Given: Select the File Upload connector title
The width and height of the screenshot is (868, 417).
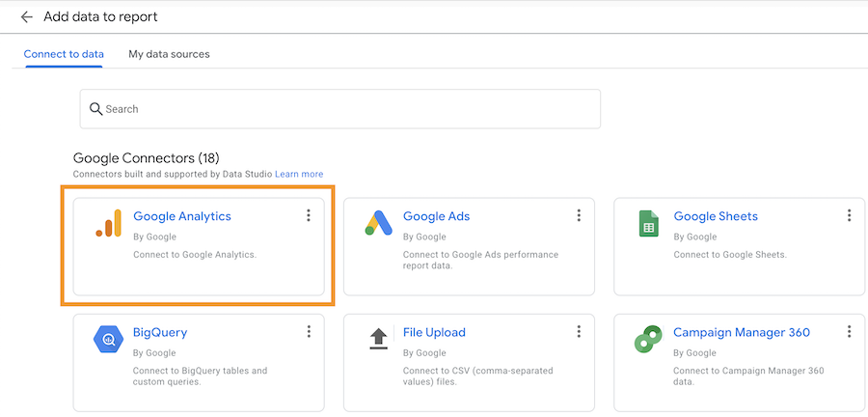Looking at the screenshot, I should tap(434, 333).
